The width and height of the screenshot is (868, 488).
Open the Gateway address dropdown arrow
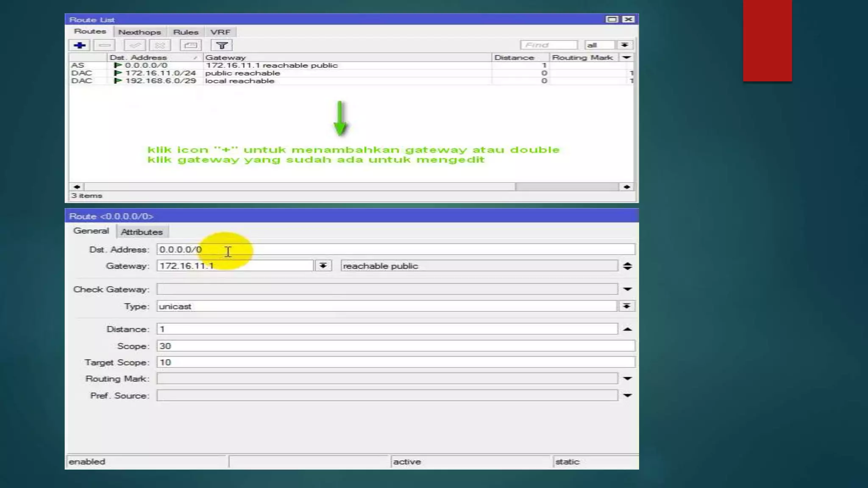point(323,266)
